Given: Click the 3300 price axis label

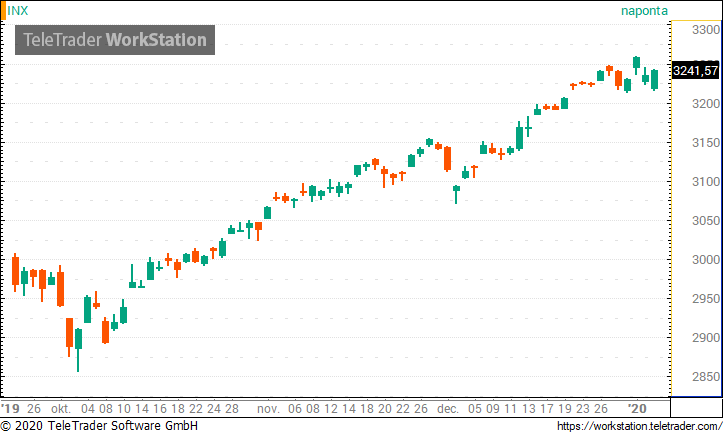Looking at the screenshot, I should [x=705, y=30].
